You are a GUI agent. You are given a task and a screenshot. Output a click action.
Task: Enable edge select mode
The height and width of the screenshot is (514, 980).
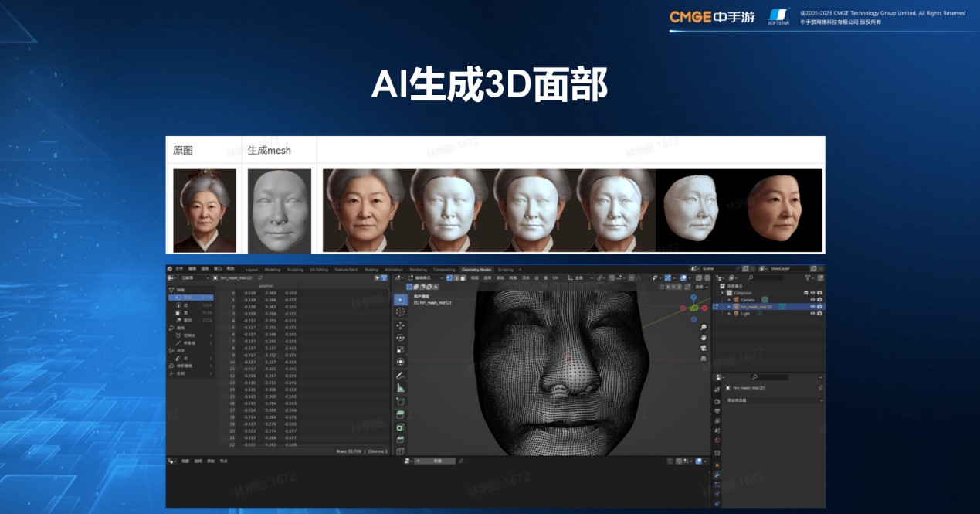click(456, 278)
